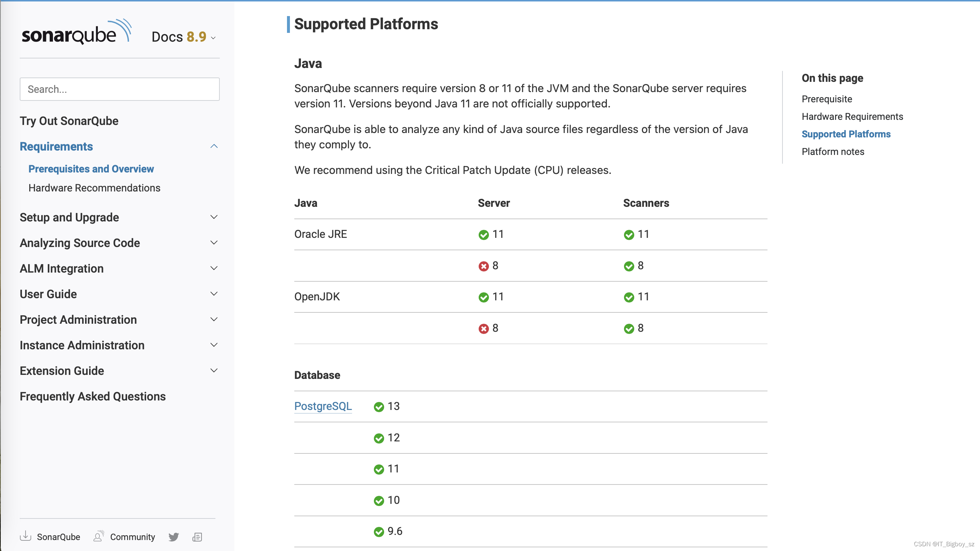The height and width of the screenshot is (551, 980).
Task: Jump to Platform notes anchor
Action: pyautogui.click(x=833, y=152)
